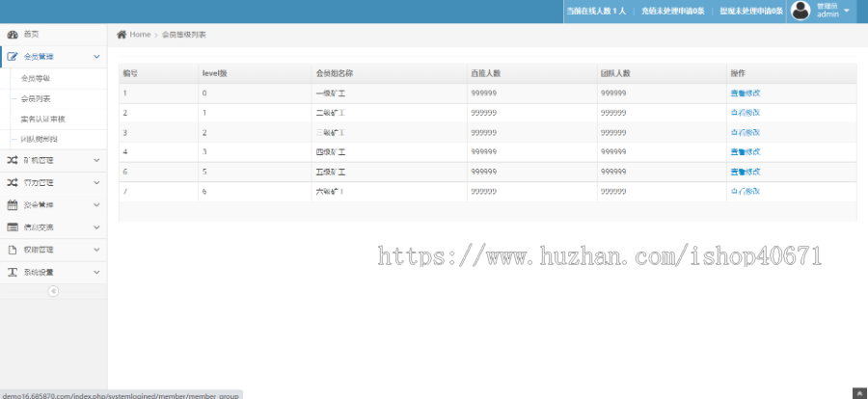Click the text icon beside 系统设置
Screen dimensions: 868x399
13,273
